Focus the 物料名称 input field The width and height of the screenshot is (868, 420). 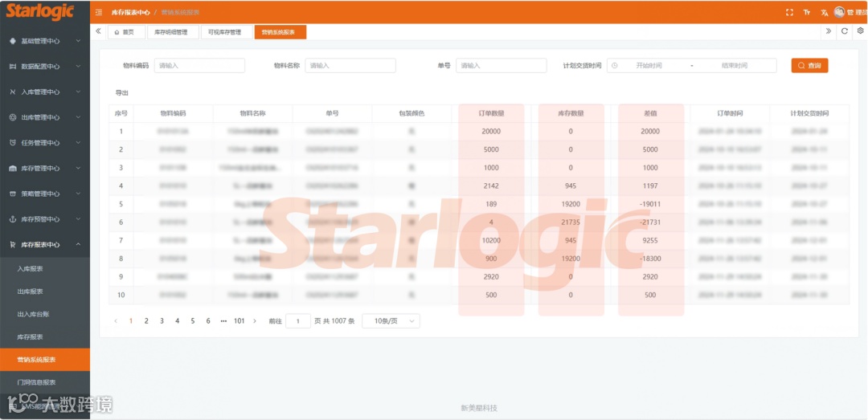pos(350,65)
